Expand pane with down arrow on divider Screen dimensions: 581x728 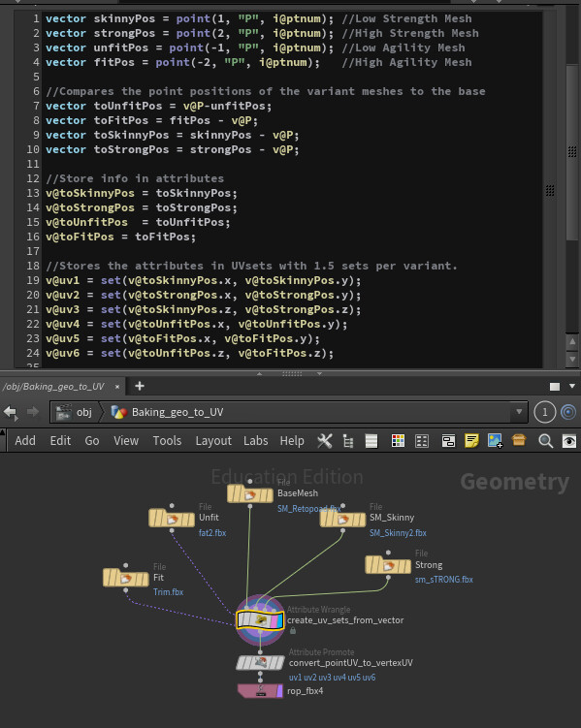[x=319, y=373]
